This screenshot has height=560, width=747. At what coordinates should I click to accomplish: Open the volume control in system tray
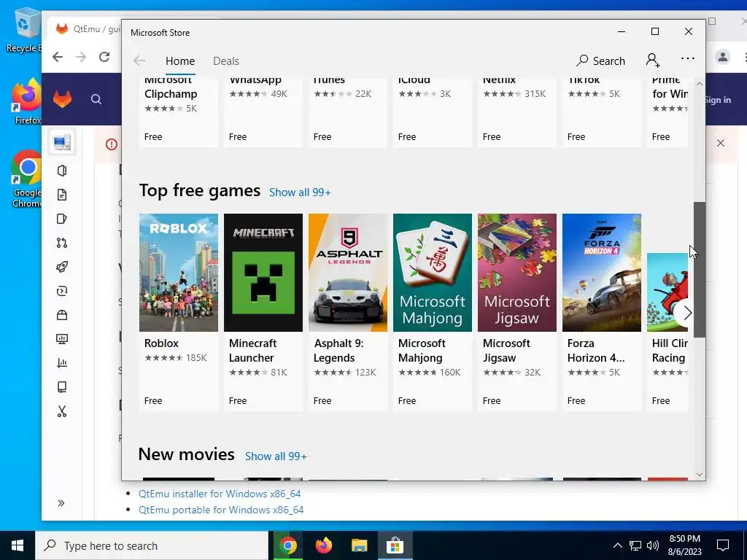653,545
